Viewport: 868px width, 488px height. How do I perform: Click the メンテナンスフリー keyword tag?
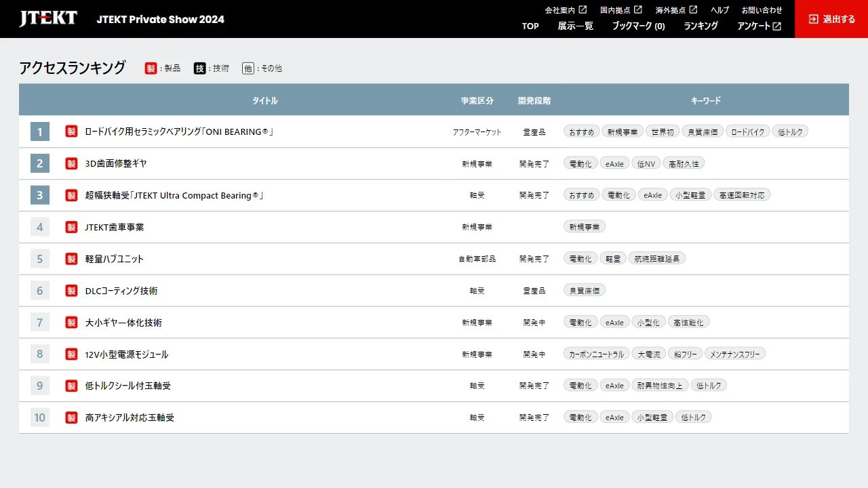coord(735,354)
